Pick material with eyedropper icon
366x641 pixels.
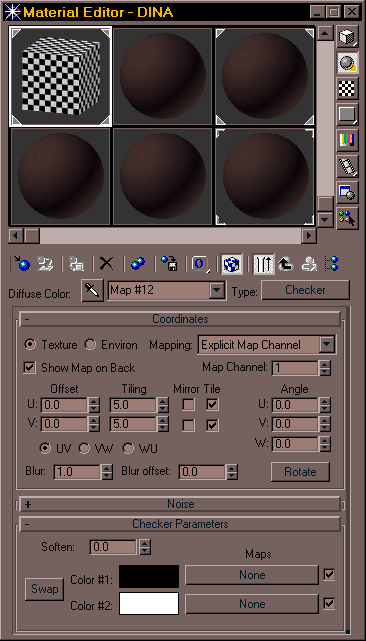(92, 291)
